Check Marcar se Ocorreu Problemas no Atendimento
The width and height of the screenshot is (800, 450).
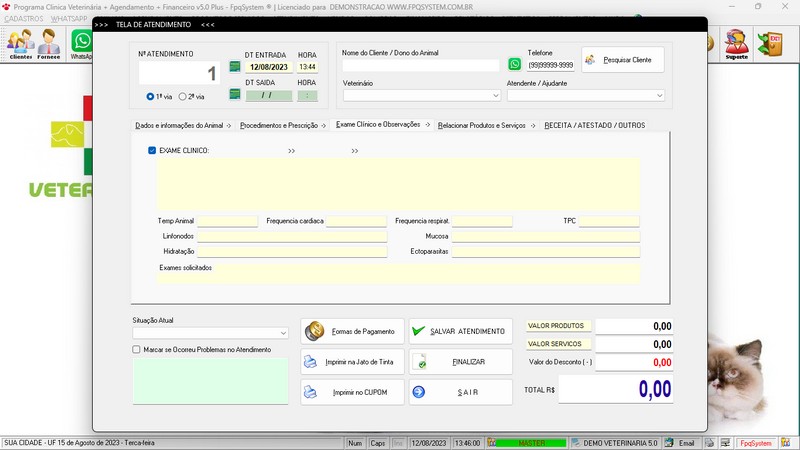pos(136,349)
